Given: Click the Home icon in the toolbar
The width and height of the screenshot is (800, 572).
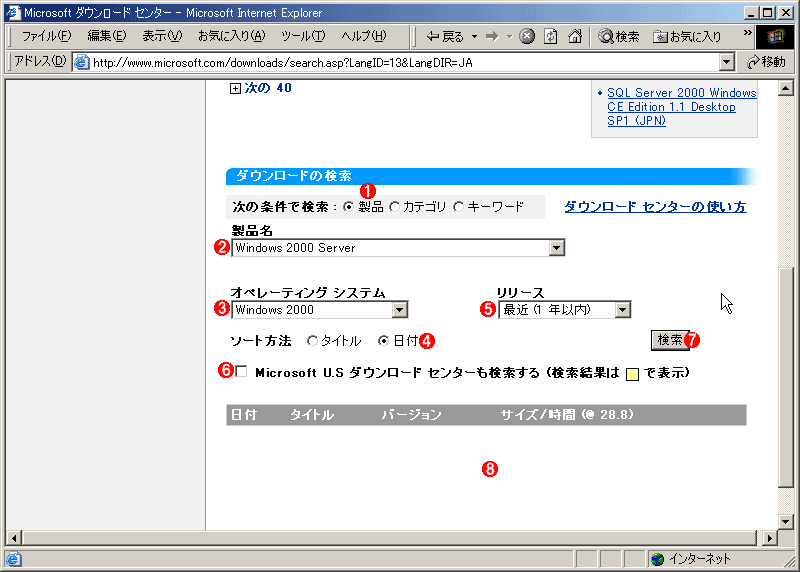Looking at the screenshot, I should (x=575, y=36).
